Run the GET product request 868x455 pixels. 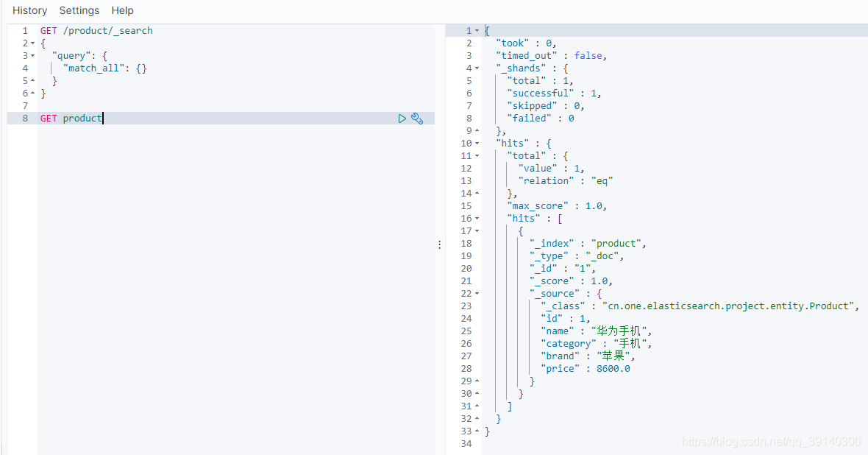tap(402, 119)
